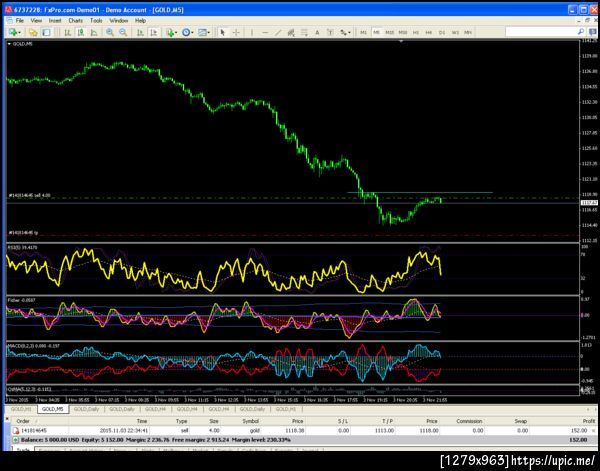Click the '#141014645 tp' take-profit line label

click(x=23, y=233)
